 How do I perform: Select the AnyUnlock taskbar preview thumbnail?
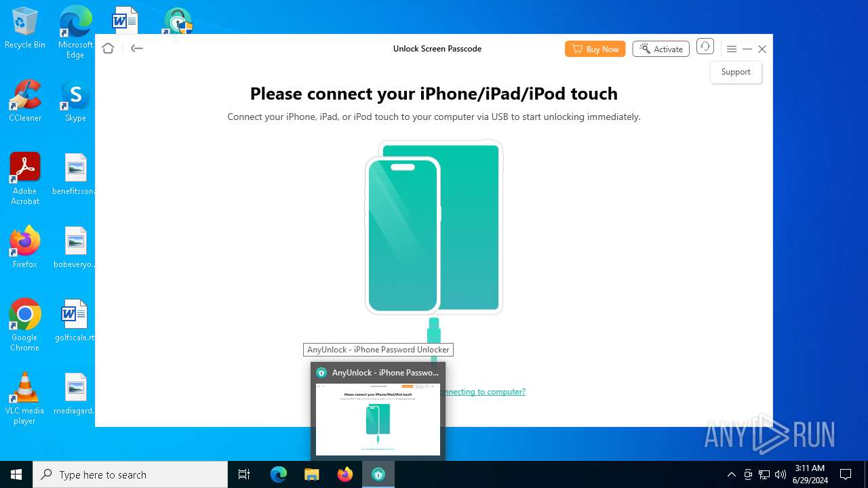378,419
